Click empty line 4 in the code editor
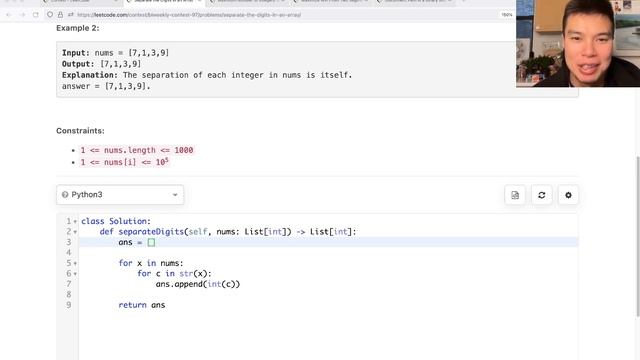This screenshot has height=360, width=640. click(329, 252)
